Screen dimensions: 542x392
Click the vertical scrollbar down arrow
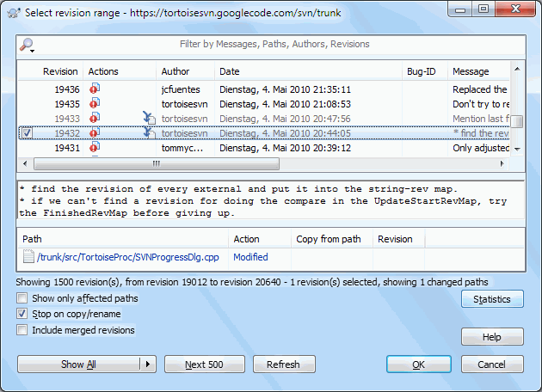point(517,149)
